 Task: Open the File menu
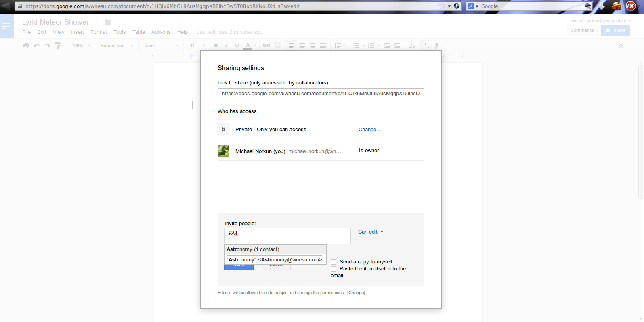coord(27,32)
